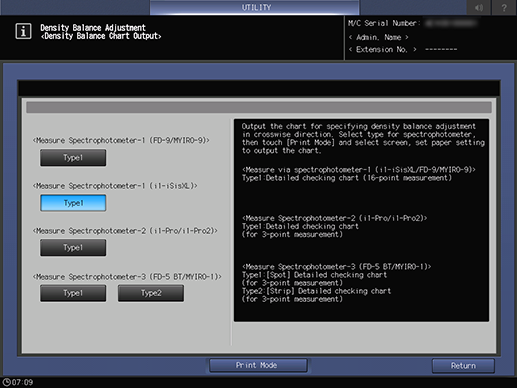Viewport: 517px width, 388px height.
Task: Click the M/C Serial Number label
Action: 384,23
